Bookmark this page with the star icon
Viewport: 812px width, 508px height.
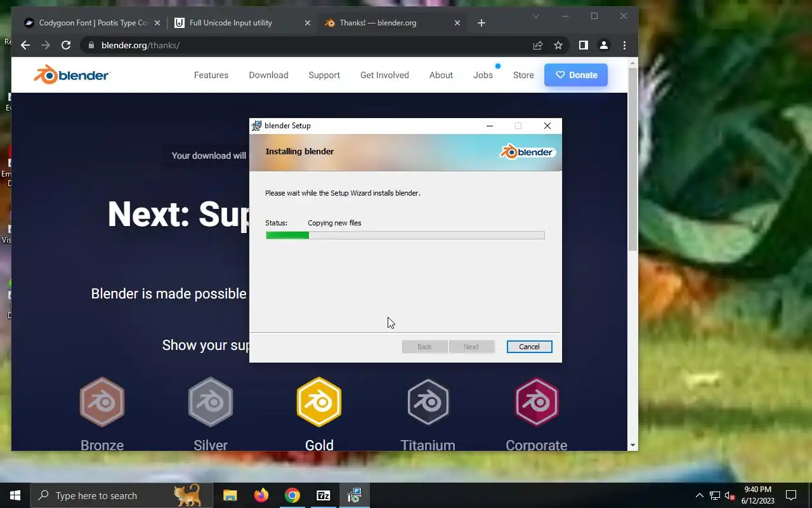558,45
